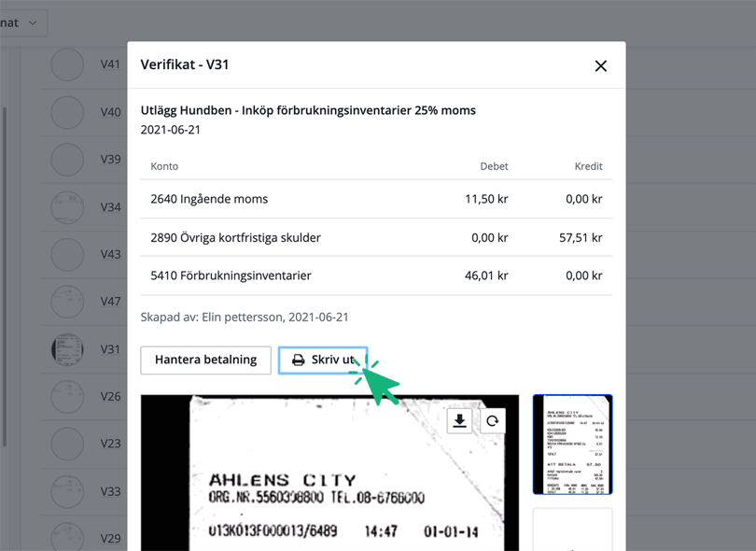Click the download icon on the receipt image

(x=459, y=421)
